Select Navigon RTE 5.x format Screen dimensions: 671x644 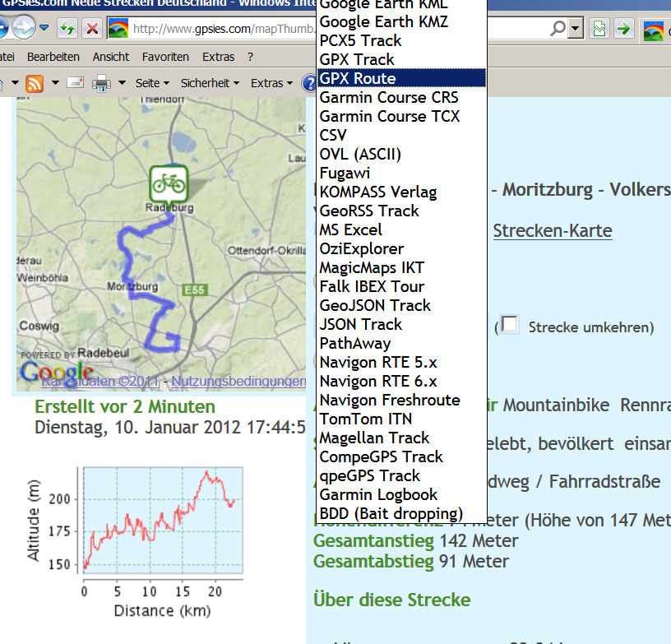pos(402,363)
